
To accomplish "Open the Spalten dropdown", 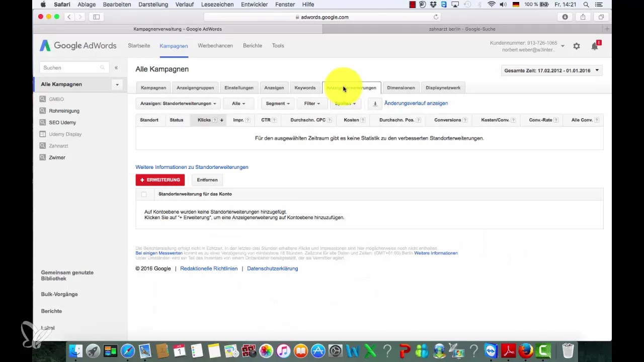I will (345, 104).
